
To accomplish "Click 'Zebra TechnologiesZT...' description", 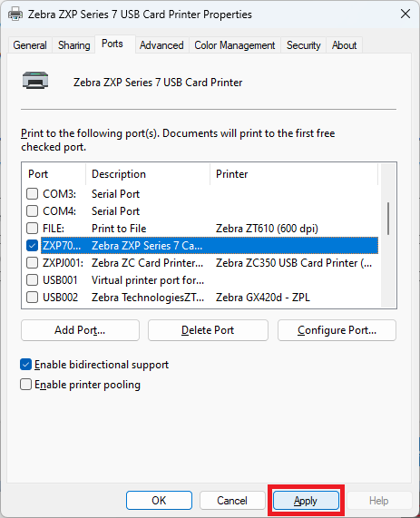I will click(x=148, y=298).
